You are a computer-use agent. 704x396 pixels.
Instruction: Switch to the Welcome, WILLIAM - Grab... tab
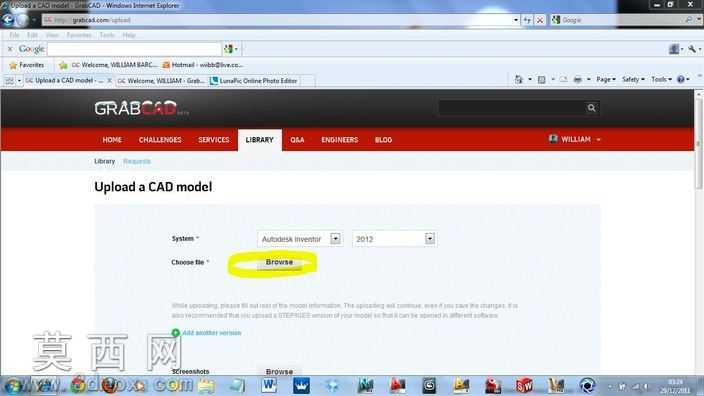coord(161,81)
